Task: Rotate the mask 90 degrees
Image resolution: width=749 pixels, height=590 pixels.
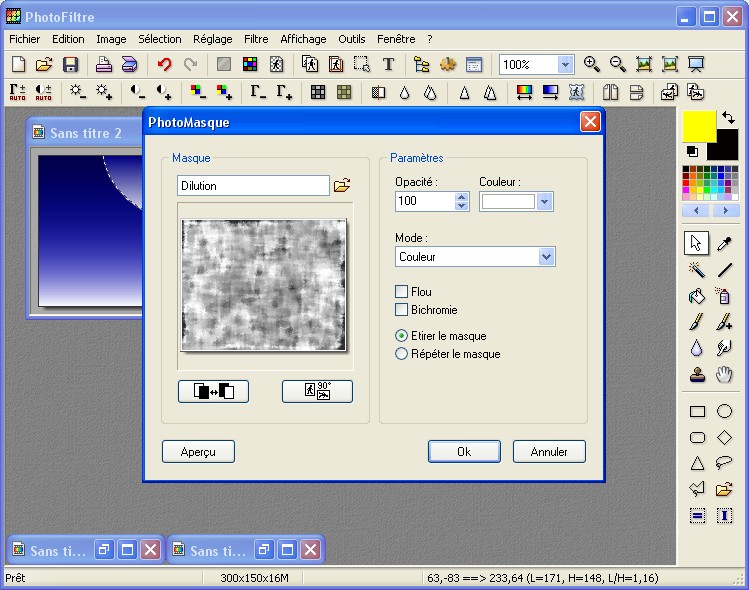Action: [x=317, y=391]
